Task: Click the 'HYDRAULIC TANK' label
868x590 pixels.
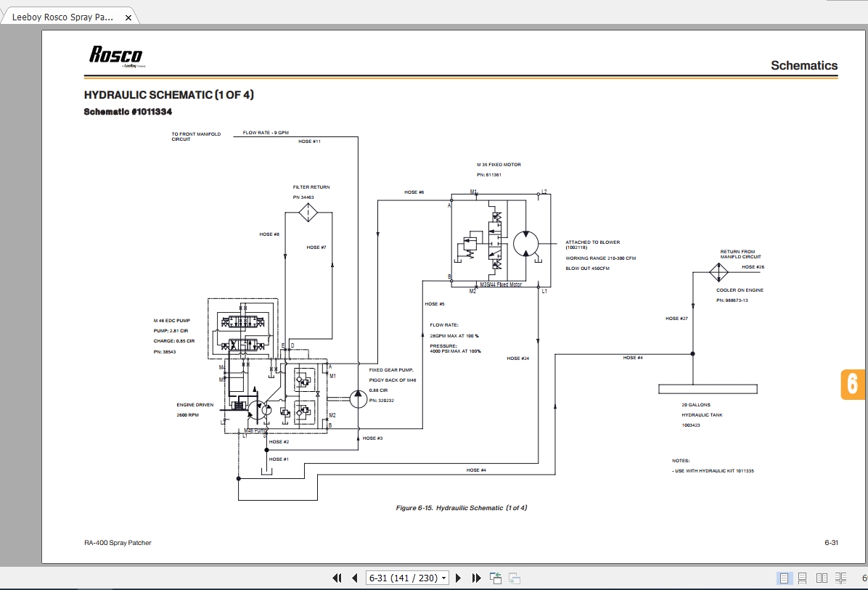Action: click(702, 415)
